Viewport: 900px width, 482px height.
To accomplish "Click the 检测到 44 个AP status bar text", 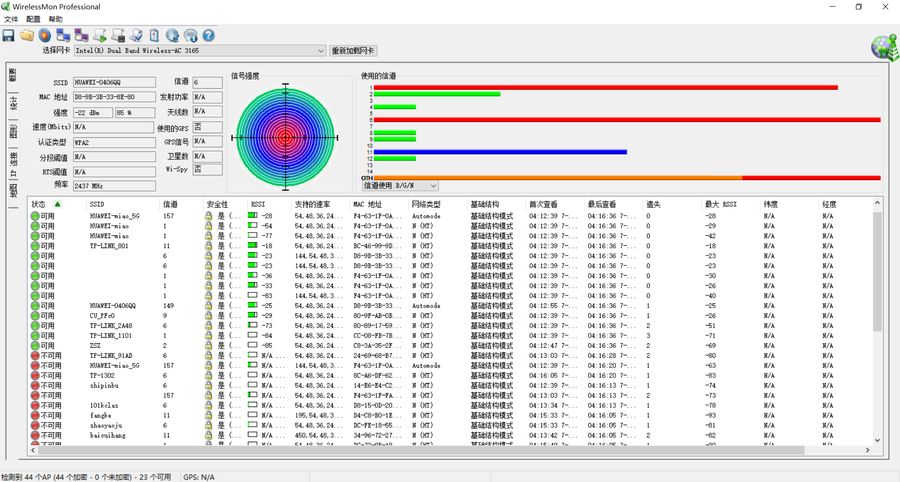I will [87, 477].
